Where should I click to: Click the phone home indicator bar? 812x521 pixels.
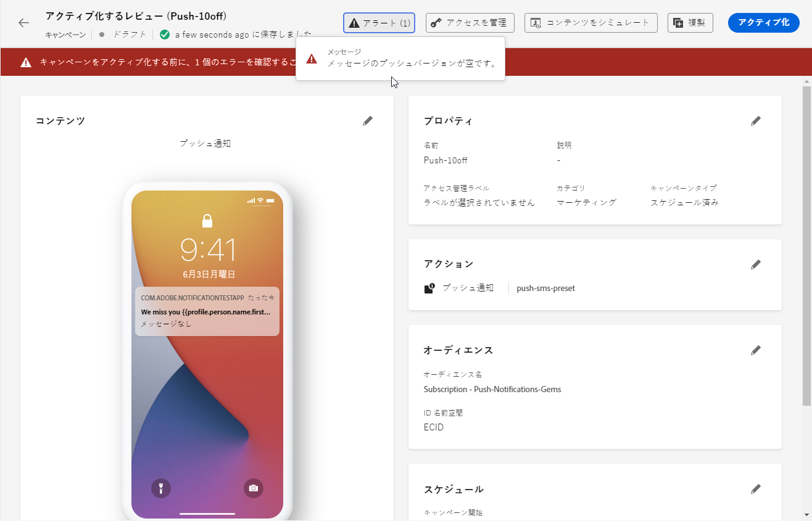(207, 513)
